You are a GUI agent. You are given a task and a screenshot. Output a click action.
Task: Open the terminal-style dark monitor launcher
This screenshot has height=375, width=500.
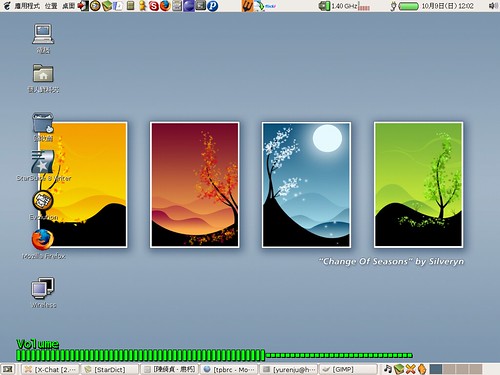click(x=201, y=6)
